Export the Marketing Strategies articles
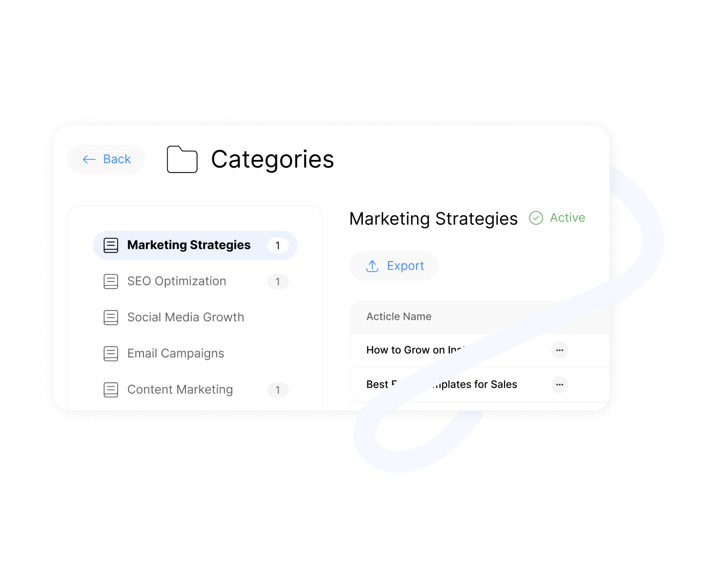The image size is (706, 588). click(x=394, y=266)
